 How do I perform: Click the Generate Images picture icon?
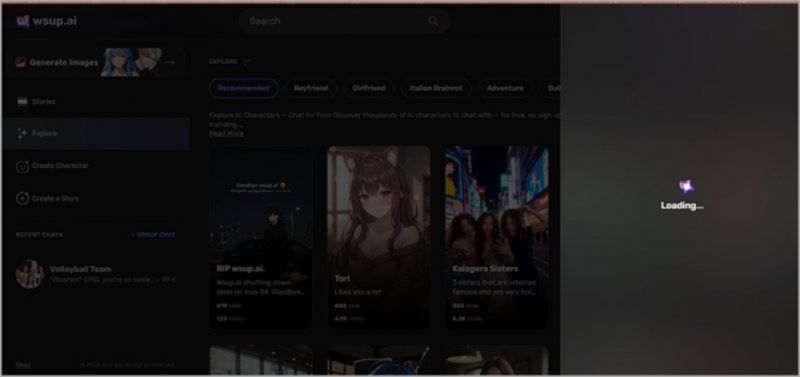tap(20, 62)
